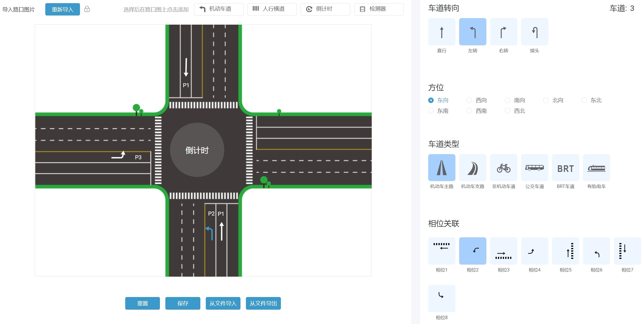The height and width of the screenshot is (324, 644).
Task: Choose the tram (有轨电车) lane icon
Action: pyautogui.click(x=596, y=168)
